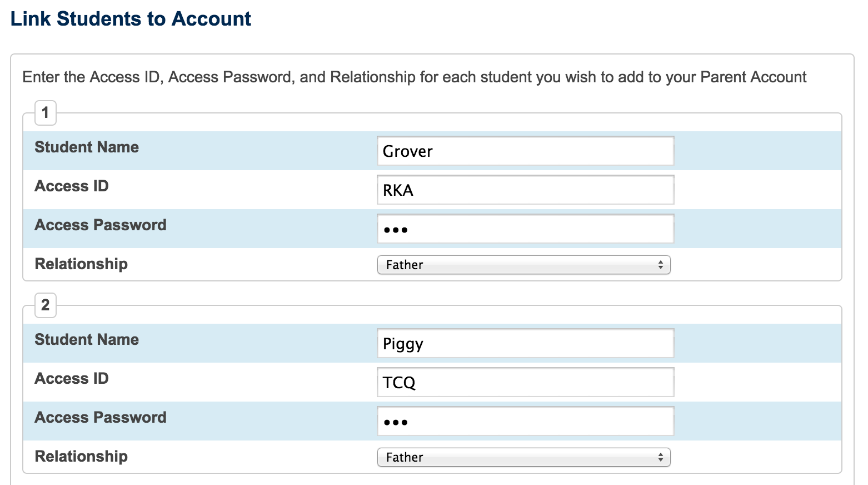Click the section number 2 legend
Viewport: 868px width, 485px height.
[46, 305]
